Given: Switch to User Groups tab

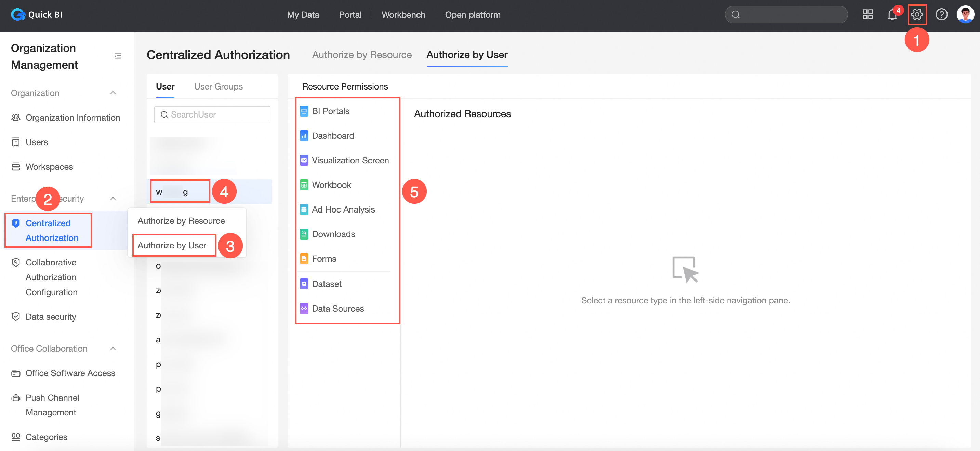Looking at the screenshot, I should [218, 86].
